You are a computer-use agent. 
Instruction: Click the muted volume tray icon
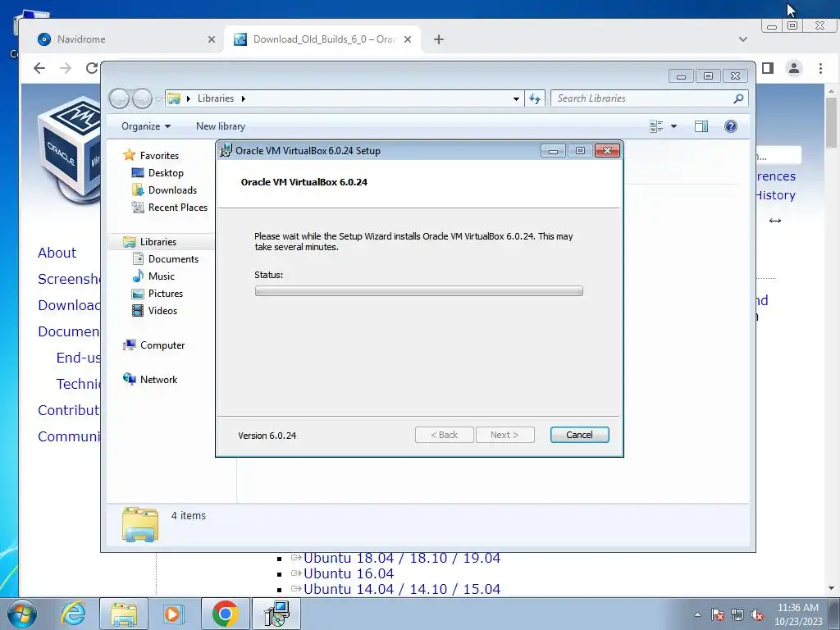coord(757,614)
